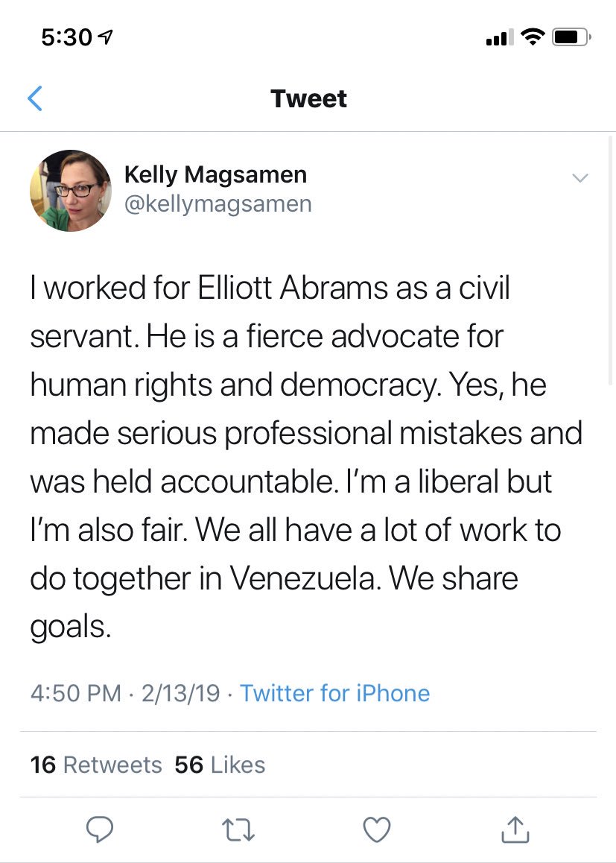Image resolution: width=616 pixels, height=863 pixels.
Task: Share the tweet with upload icon
Action: click(x=517, y=829)
